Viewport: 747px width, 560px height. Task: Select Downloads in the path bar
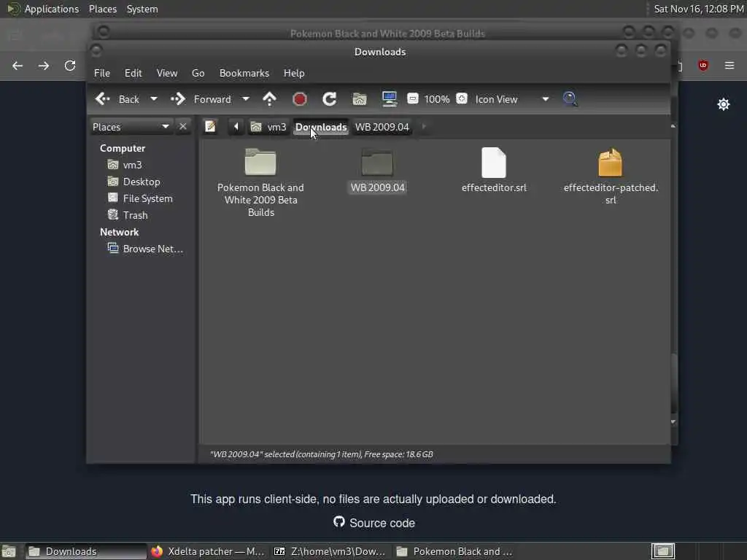click(x=321, y=127)
